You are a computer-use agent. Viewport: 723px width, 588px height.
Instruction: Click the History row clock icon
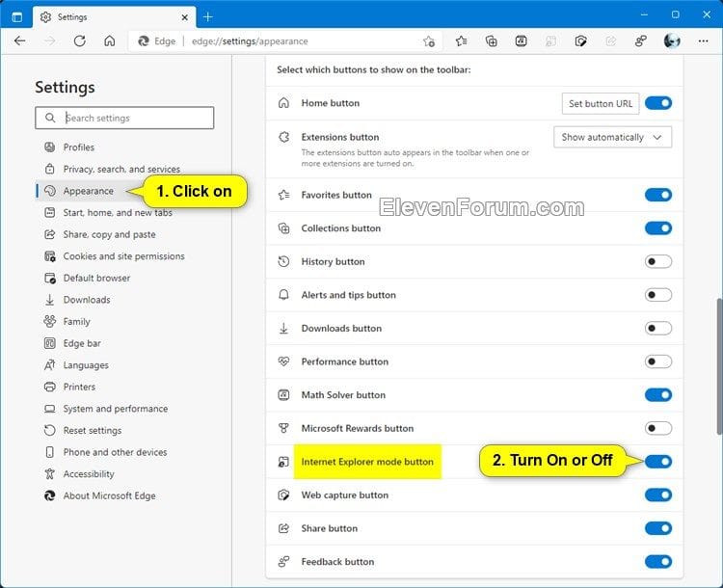(283, 261)
